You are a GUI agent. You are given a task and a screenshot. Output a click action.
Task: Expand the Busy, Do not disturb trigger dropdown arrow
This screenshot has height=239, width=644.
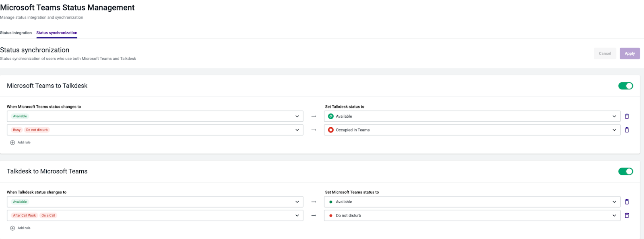point(297,130)
